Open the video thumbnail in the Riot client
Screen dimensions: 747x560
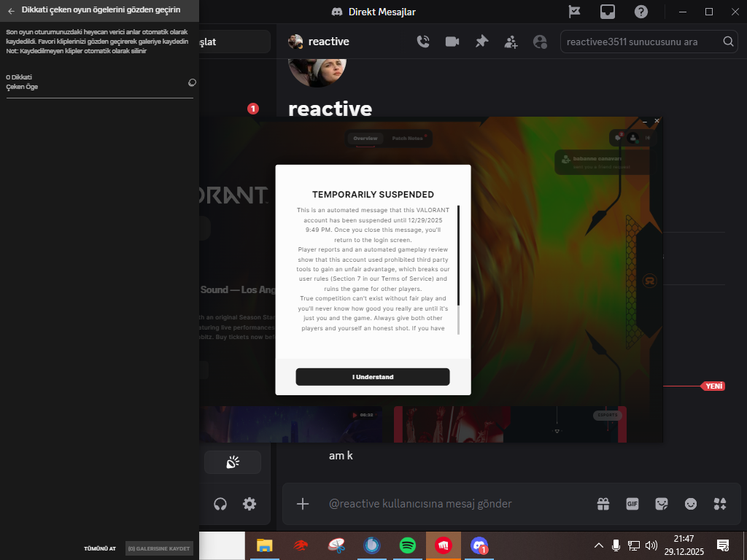pos(290,424)
